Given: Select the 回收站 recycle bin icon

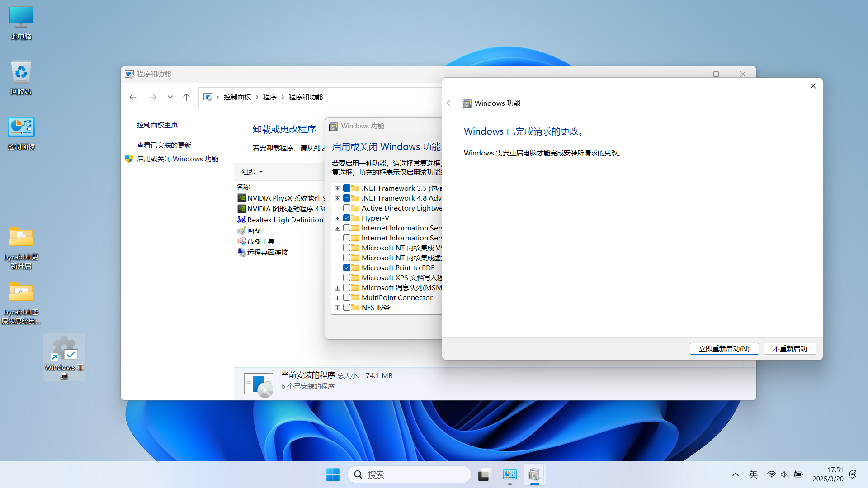Looking at the screenshot, I should tap(21, 78).
